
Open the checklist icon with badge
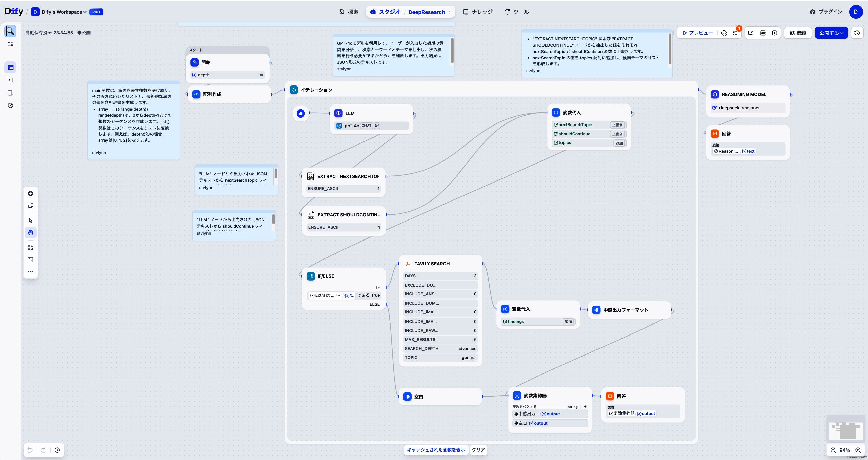[x=735, y=33]
